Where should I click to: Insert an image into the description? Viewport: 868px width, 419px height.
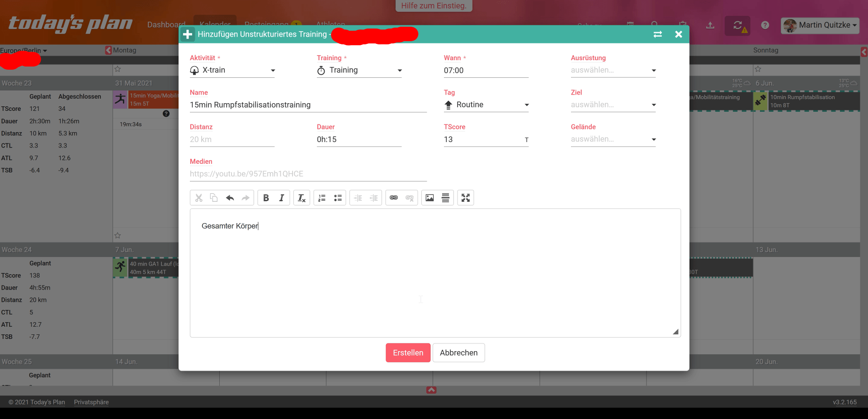(429, 198)
